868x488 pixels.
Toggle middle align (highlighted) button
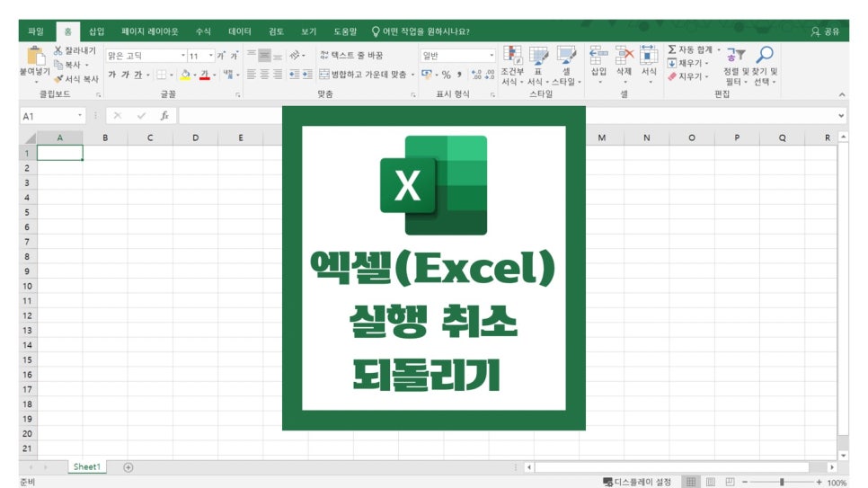click(264, 55)
